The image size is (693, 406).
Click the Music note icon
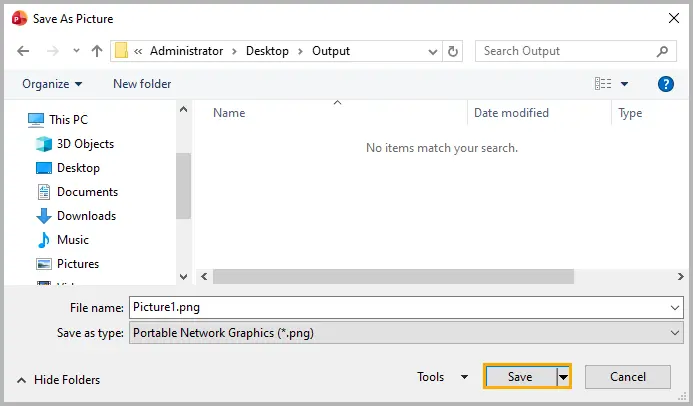[x=43, y=240]
